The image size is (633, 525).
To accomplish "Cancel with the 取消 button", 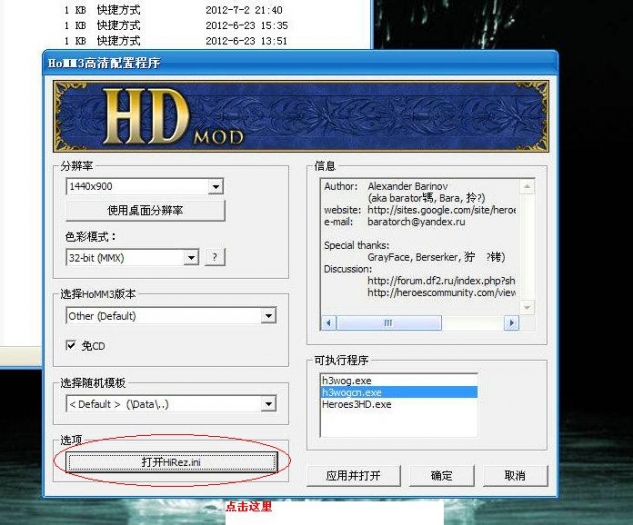I will coord(515,476).
